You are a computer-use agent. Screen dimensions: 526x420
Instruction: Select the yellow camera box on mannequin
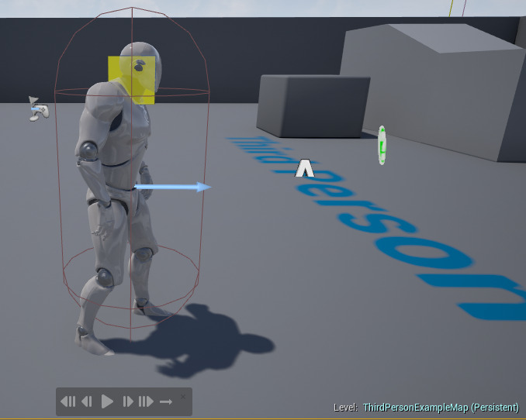click(132, 80)
